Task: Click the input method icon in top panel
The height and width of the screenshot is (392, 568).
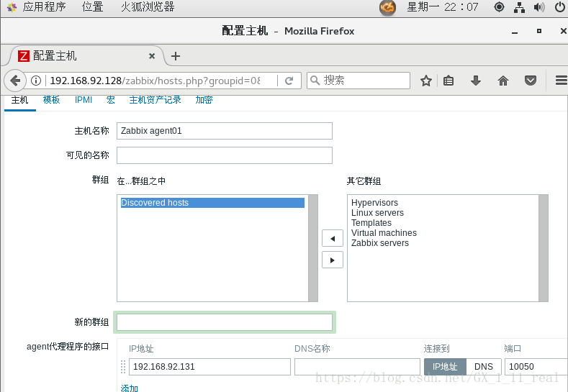Action: [x=387, y=8]
